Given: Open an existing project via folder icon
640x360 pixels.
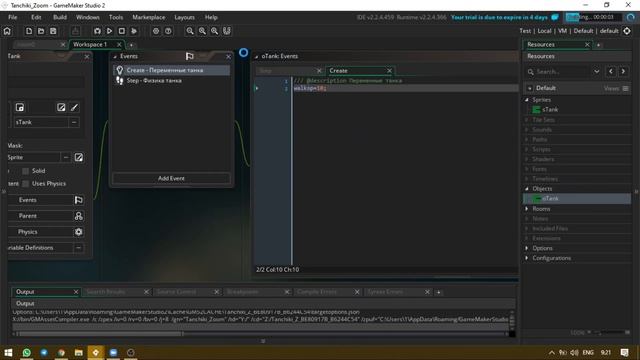Looking at the screenshot, I should 41,31.
